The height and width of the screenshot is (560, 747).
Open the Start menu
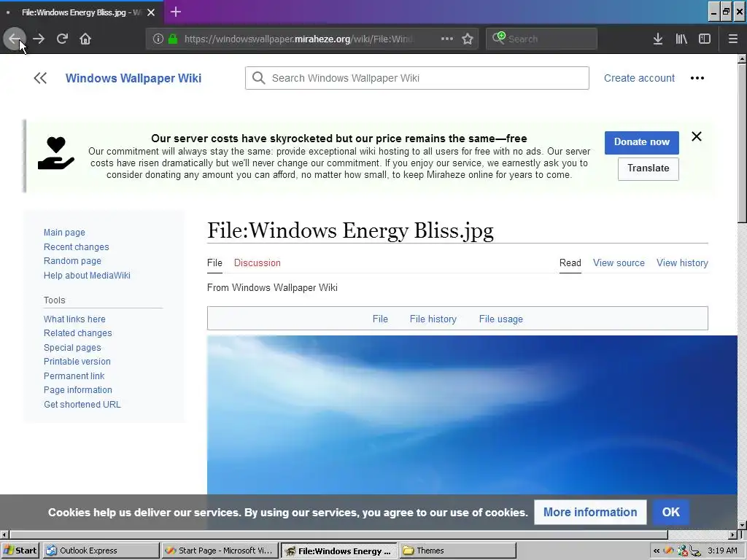tap(20, 551)
